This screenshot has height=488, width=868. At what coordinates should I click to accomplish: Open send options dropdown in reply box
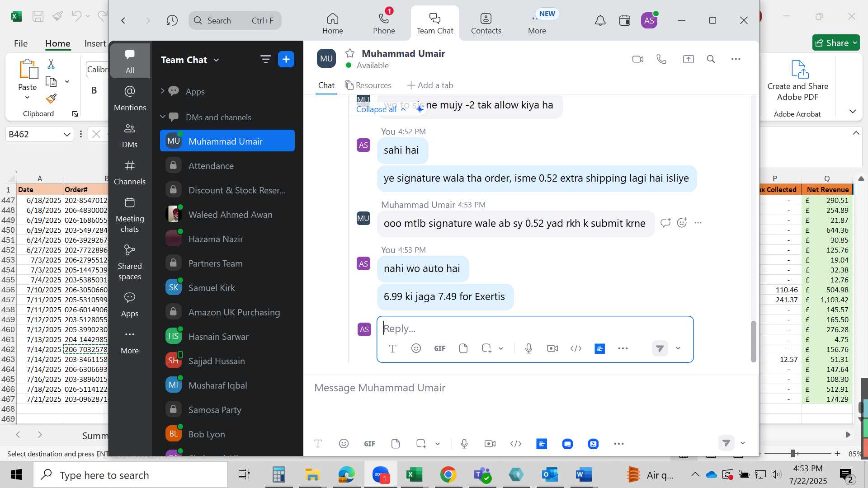click(678, 348)
